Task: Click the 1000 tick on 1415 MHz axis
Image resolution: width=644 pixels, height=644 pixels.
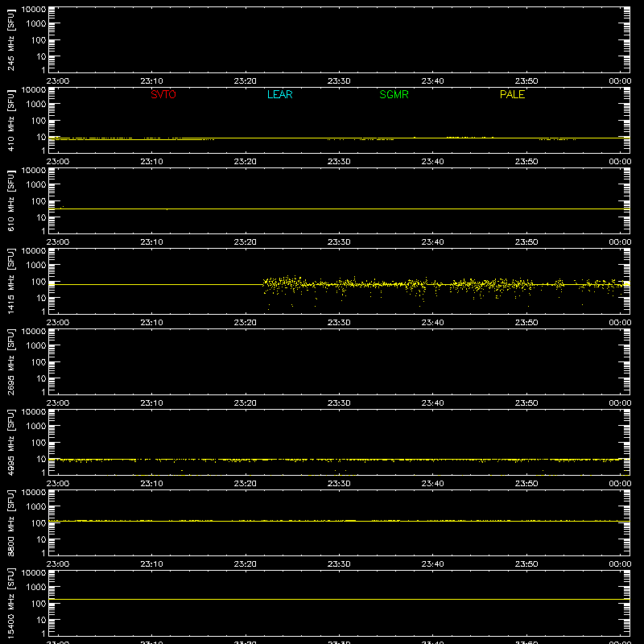Action: 36,265
